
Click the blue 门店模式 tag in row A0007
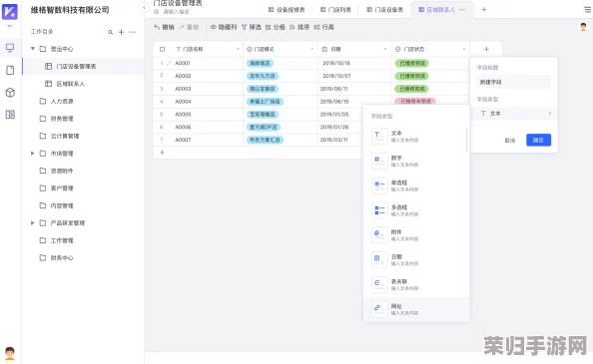(x=265, y=140)
